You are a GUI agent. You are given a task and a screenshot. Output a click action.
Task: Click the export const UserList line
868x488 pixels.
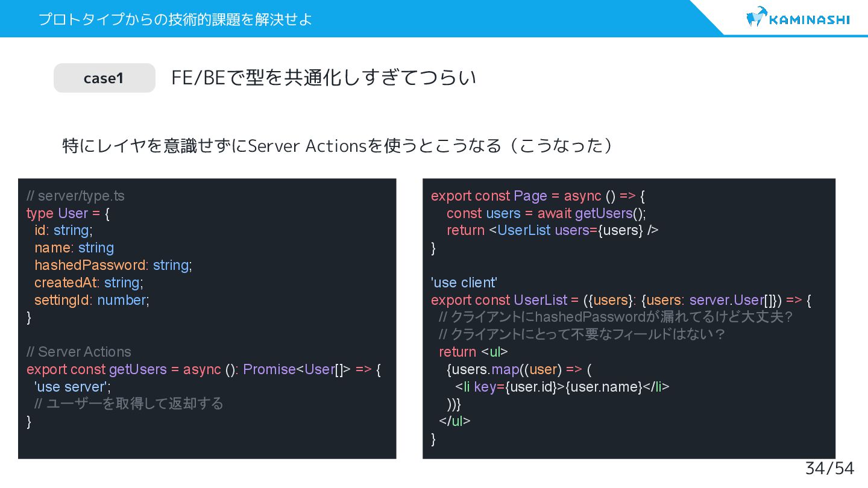[621, 300]
